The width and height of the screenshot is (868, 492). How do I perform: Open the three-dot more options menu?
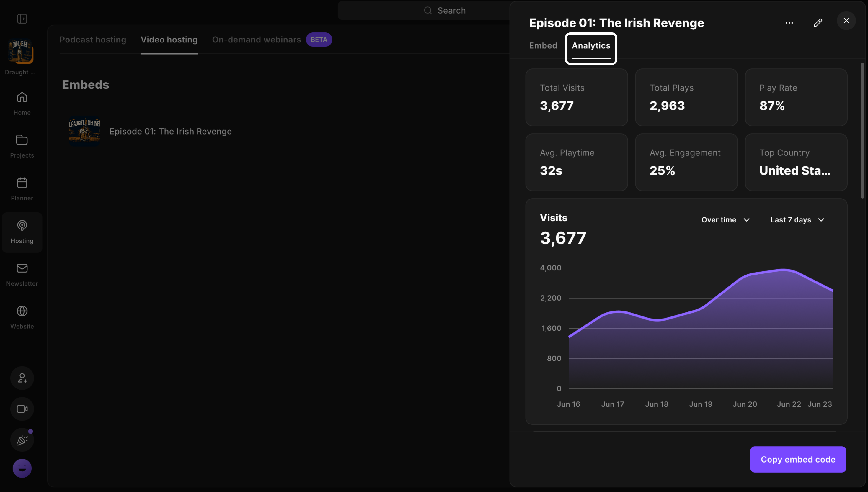point(789,23)
